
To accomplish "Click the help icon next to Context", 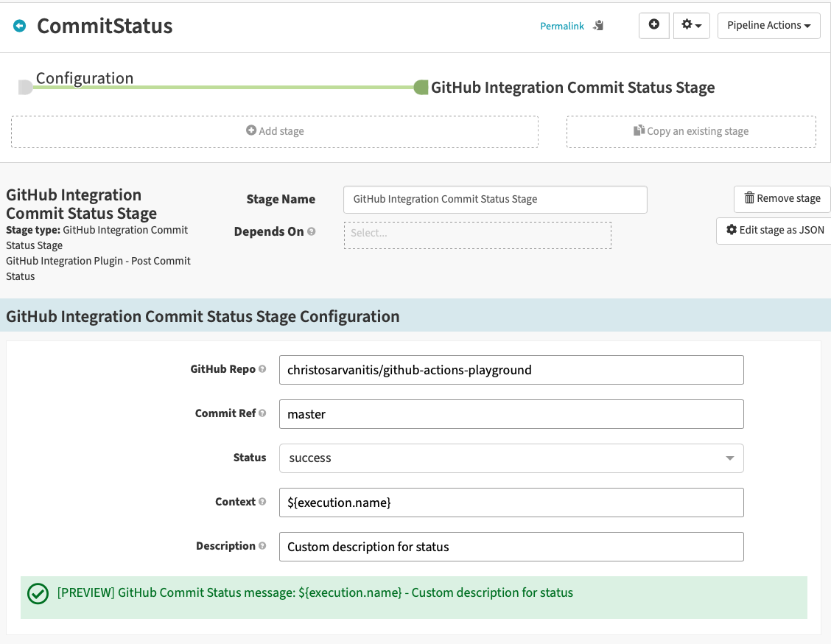I will click(x=262, y=502).
